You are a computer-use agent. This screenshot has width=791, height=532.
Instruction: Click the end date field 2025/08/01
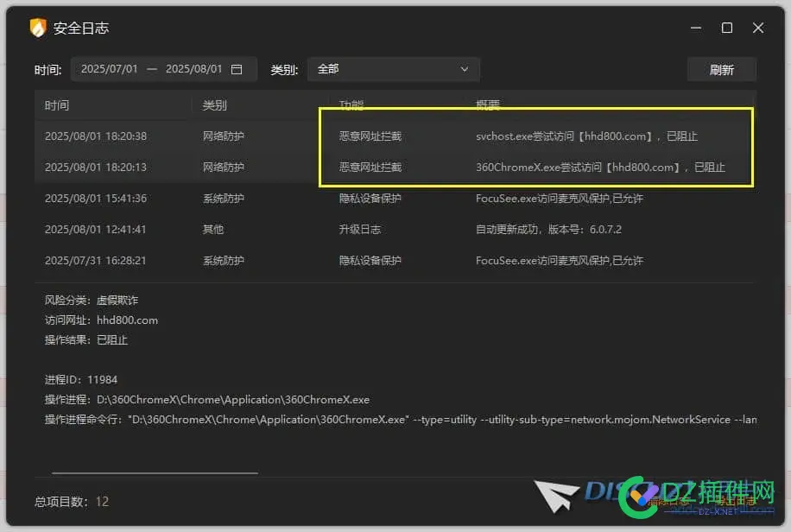point(194,69)
